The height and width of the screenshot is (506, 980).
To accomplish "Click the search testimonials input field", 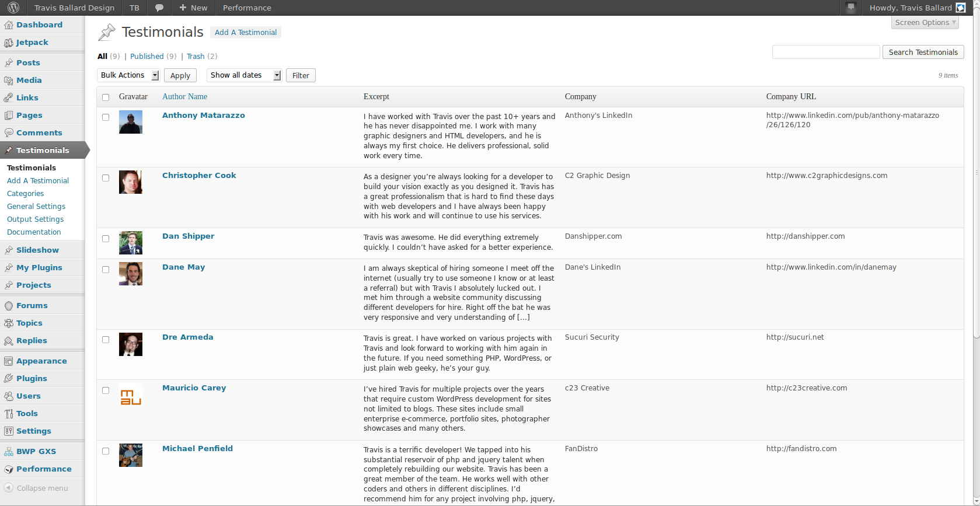I will [826, 52].
